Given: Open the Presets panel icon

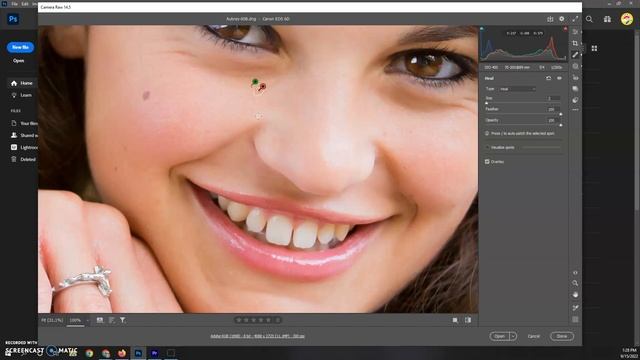Looking at the screenshot, I should 575,100.
